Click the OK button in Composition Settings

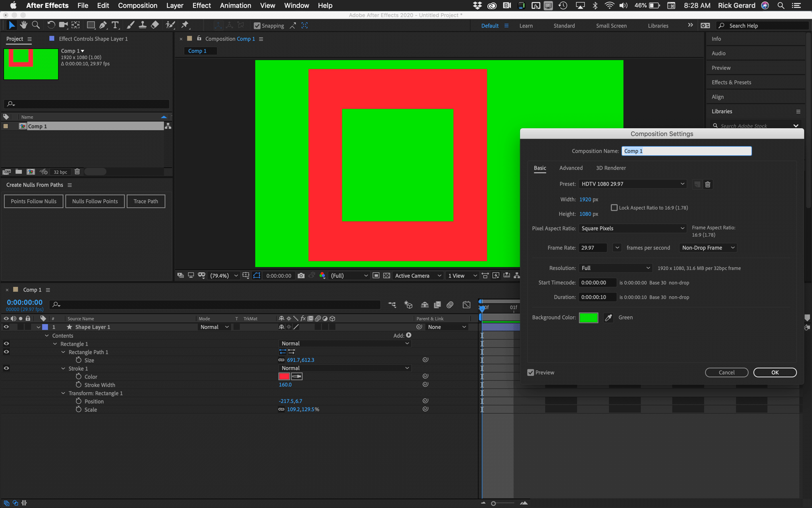(x=775, y=373)
